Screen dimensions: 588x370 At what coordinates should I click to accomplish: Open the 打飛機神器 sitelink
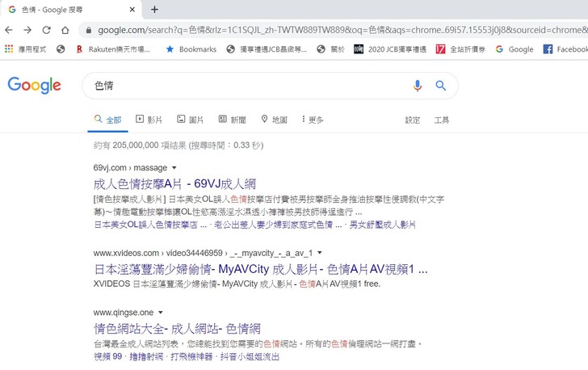click(191, 356)
